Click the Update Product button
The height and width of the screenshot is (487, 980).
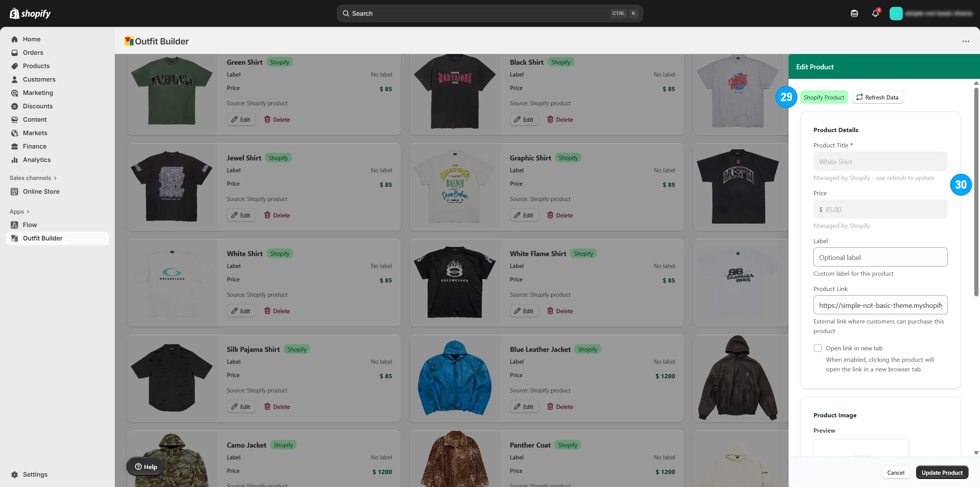click(942, 472)
